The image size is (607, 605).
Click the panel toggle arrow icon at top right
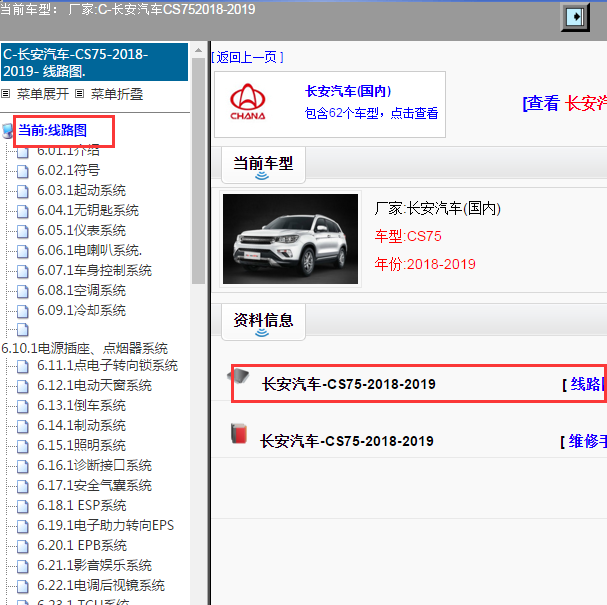pyautogui.click(x=575, y=17)
